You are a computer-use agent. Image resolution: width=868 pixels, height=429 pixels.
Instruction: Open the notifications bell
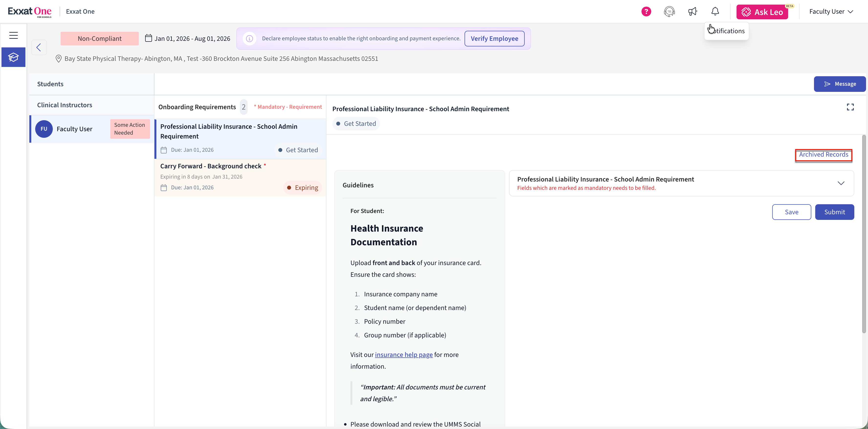point(715,11)
